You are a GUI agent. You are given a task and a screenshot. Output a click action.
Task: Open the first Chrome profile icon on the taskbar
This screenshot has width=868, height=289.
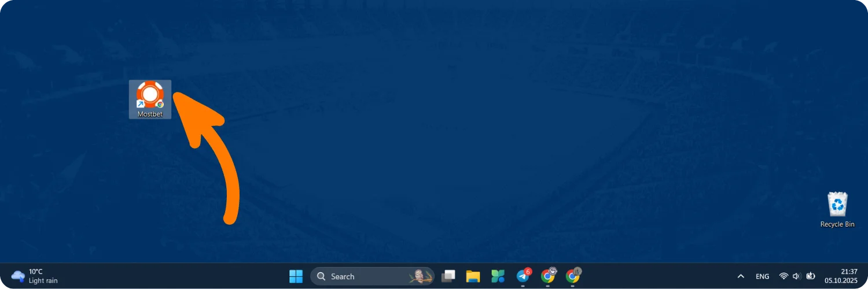point(548,276)
